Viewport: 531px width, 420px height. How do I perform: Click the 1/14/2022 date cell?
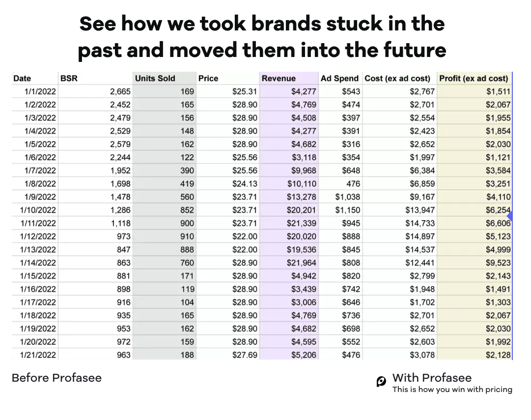pos(39,263)
